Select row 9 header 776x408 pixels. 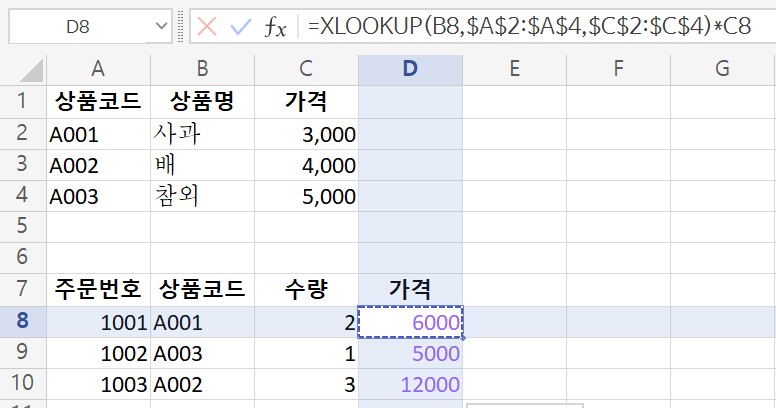click(23, 353)
